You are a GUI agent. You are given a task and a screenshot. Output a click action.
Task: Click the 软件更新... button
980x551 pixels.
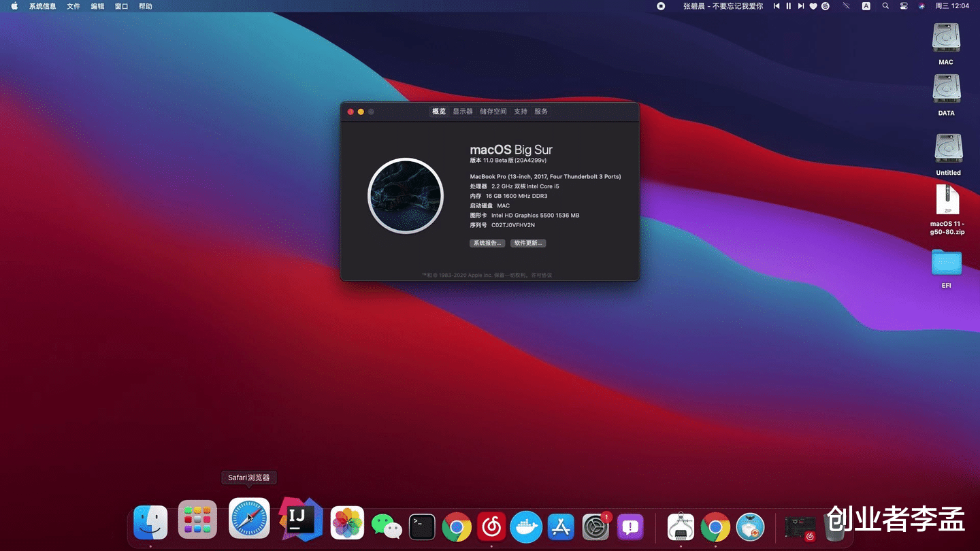528,243
